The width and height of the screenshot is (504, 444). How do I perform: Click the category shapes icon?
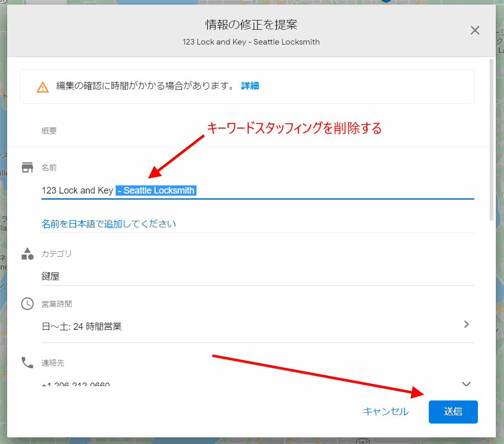pyautogui.click(x=27, y=253)
